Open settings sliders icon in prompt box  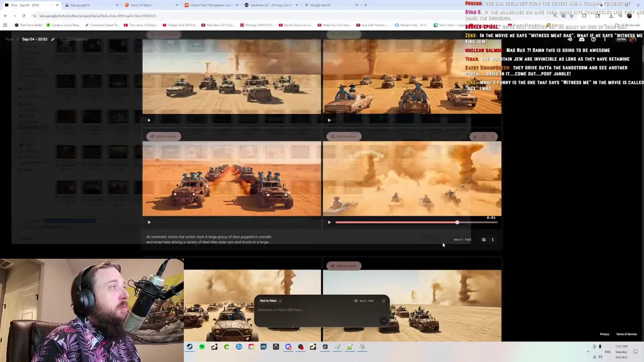(383, 301)
